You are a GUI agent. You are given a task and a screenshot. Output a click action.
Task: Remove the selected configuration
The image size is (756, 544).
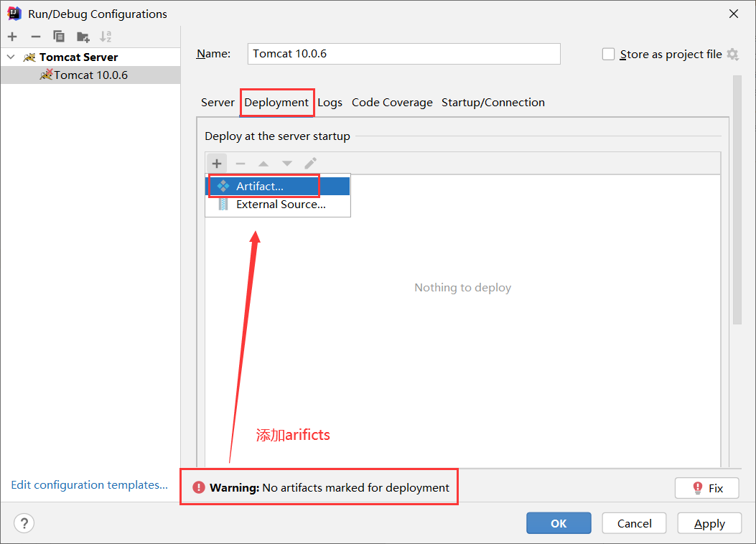(36, 37)
